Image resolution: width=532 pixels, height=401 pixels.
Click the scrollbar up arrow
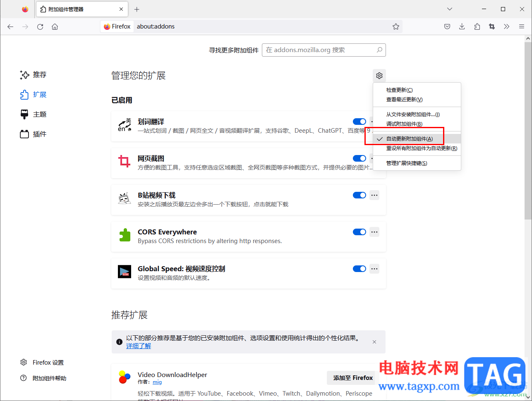point(528,38)
